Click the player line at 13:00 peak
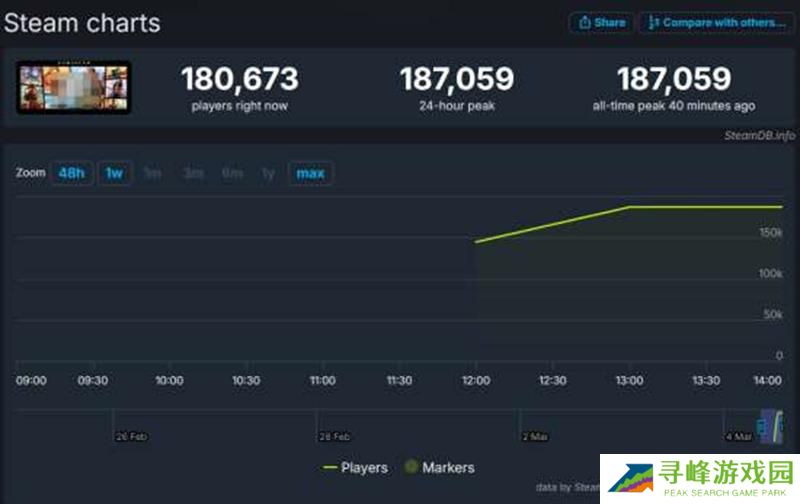 coord(629,207)
